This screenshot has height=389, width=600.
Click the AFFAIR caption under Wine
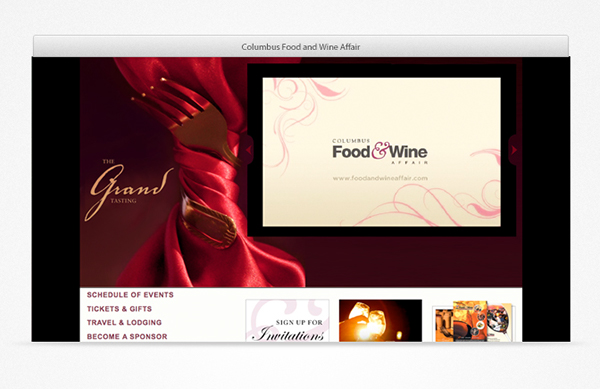coord(409,163)
